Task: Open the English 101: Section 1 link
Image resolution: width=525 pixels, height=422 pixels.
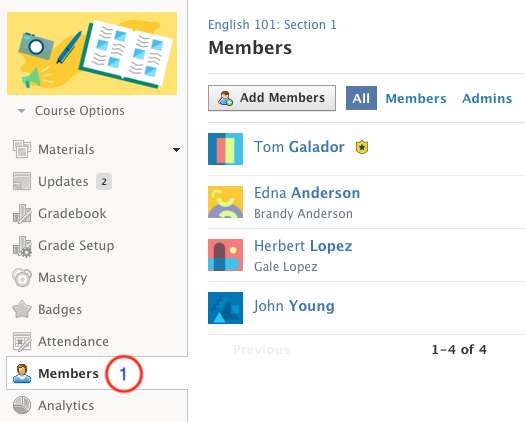Action: (x=272, y=24)
